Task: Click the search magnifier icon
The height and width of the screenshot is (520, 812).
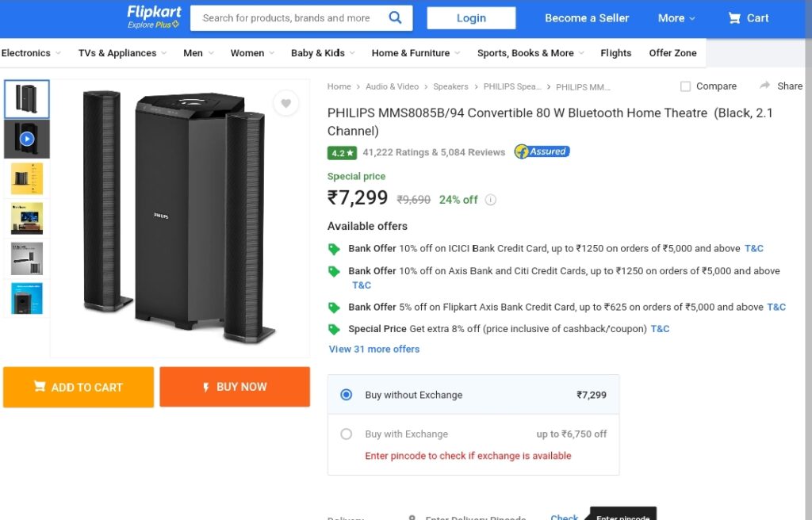Action: point(395,17)
